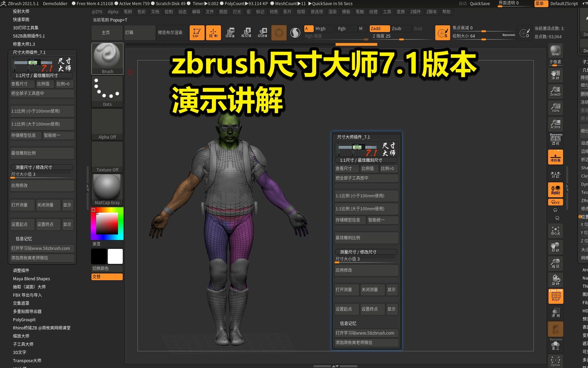Activate the Rotate gizmo tool

[x=262, y=33]
